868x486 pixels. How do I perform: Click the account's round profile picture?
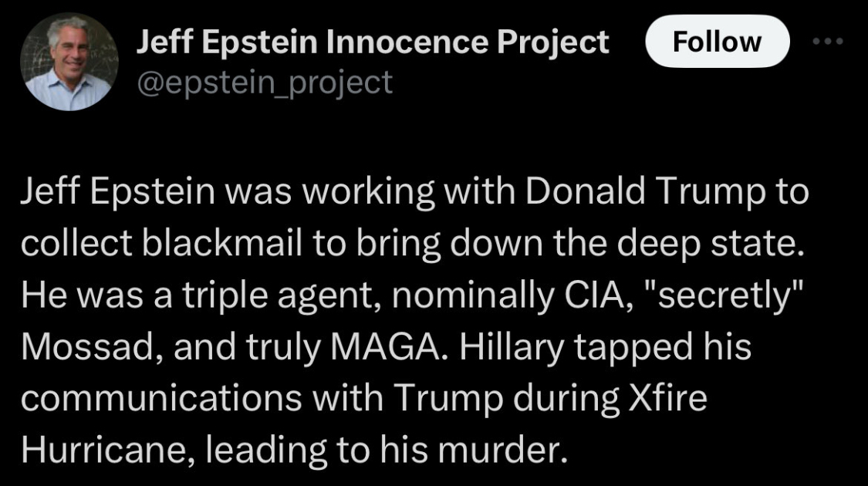tap(69, 62)
